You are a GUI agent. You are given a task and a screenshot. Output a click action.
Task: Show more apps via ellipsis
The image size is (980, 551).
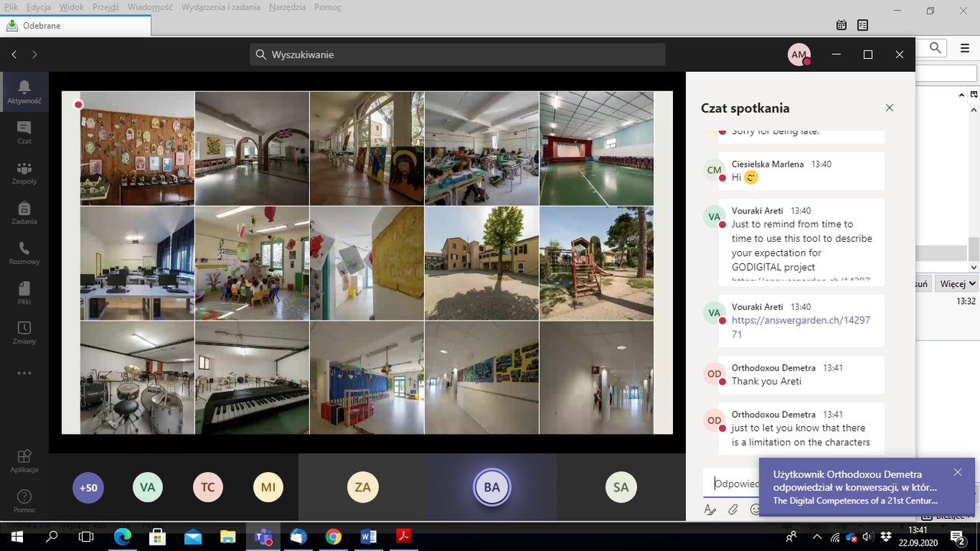point(24,373)
